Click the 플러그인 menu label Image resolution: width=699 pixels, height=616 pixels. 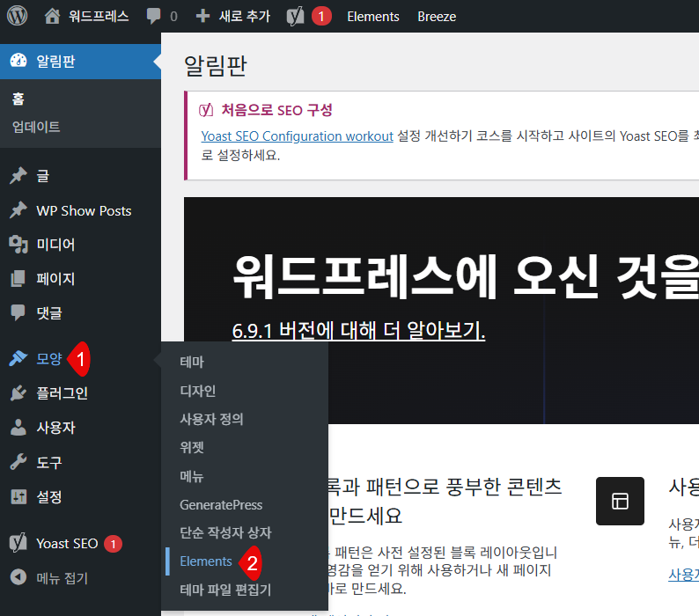(62, 392)
